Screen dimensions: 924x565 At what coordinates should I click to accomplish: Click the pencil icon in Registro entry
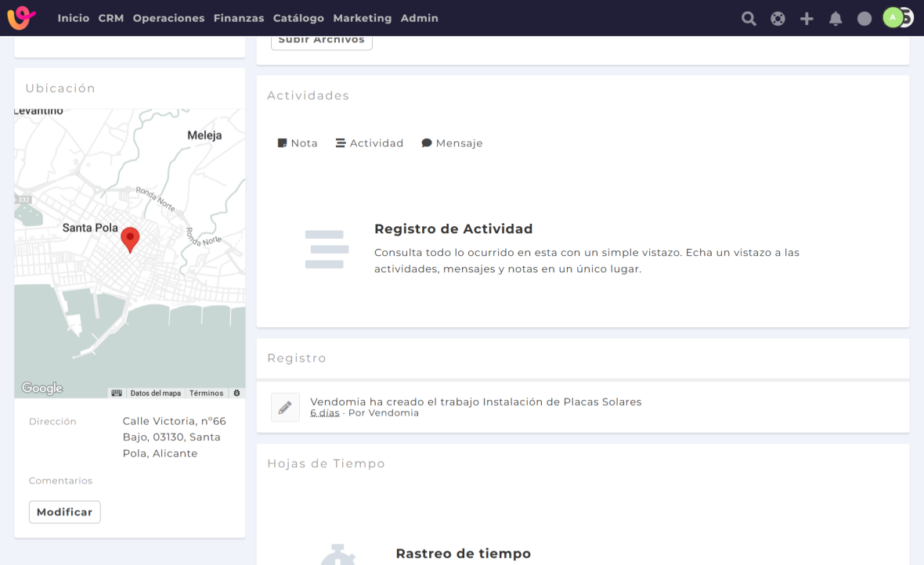[x=285, y=407]
